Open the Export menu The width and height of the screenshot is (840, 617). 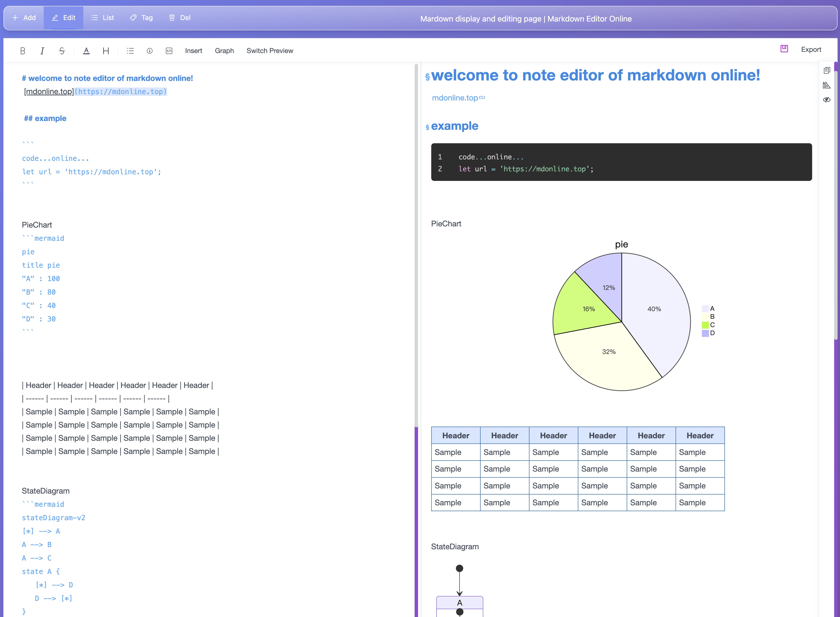[x=811, y=50]
